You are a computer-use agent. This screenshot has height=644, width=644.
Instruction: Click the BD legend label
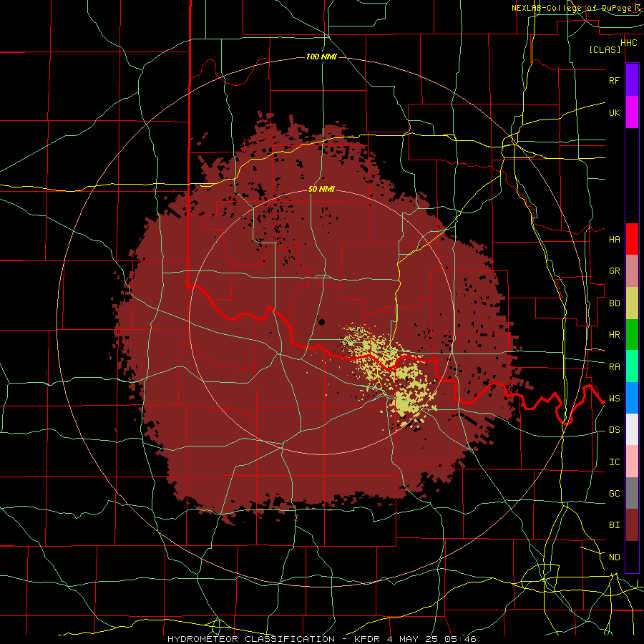(x=614, y=303)
